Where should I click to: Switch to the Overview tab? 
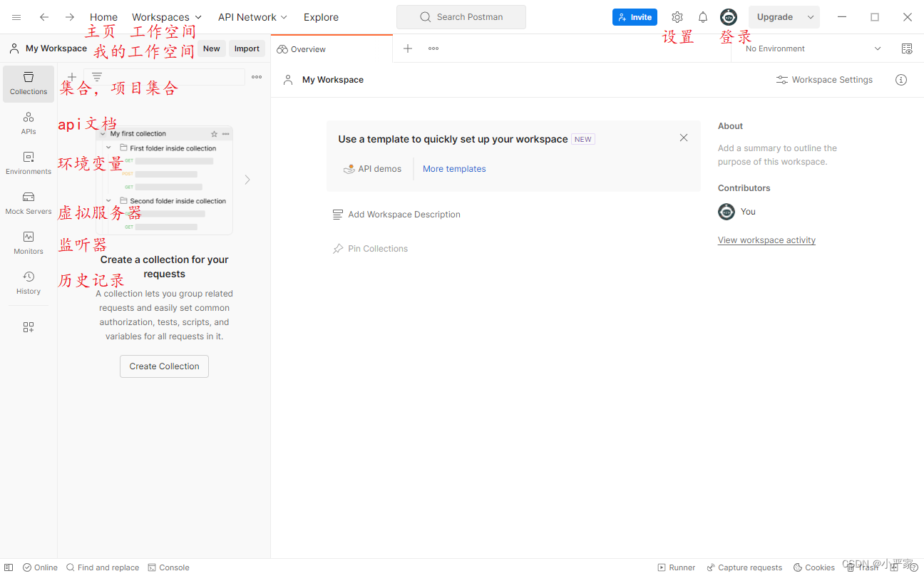point(332,49)
